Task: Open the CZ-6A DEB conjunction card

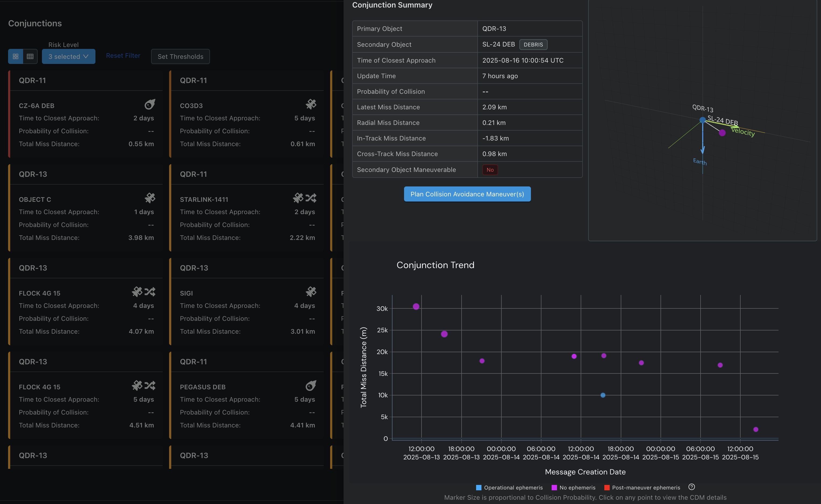Action: coord(86,114)
